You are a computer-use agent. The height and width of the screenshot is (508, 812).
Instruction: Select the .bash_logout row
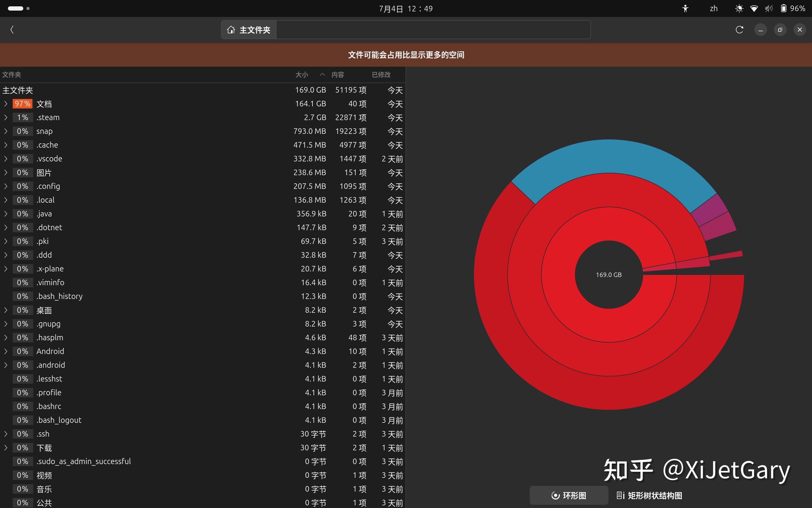(x=203, y=420)
